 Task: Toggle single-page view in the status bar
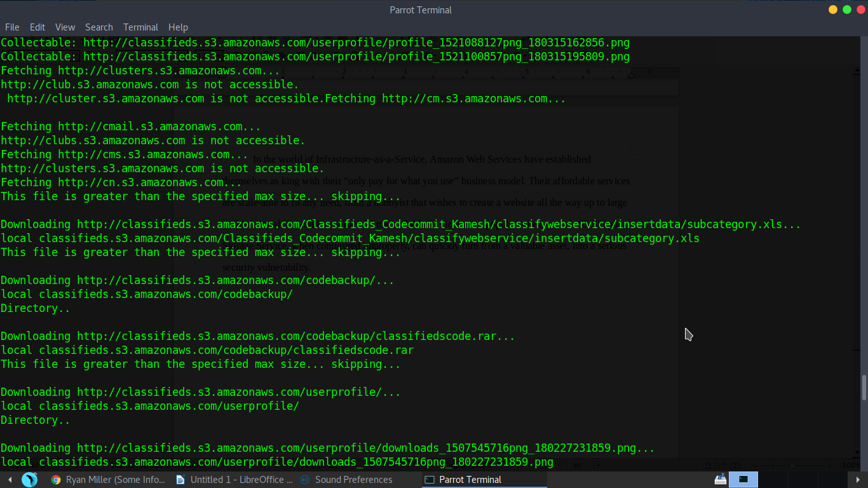click(x=707, y=465)
